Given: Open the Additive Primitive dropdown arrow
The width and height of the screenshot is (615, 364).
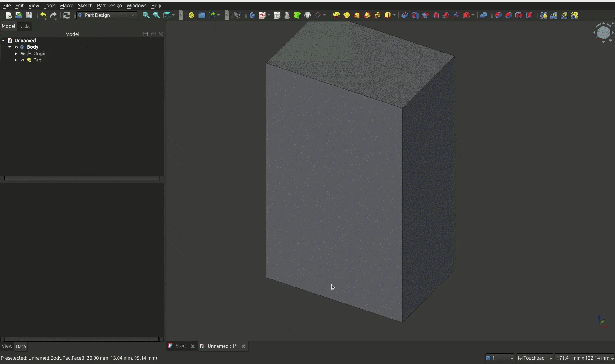Looking at the screenshot, I should point(394,15).
